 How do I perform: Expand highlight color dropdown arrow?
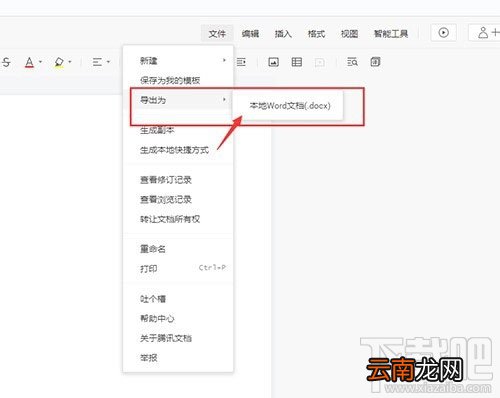coord(70,62)
